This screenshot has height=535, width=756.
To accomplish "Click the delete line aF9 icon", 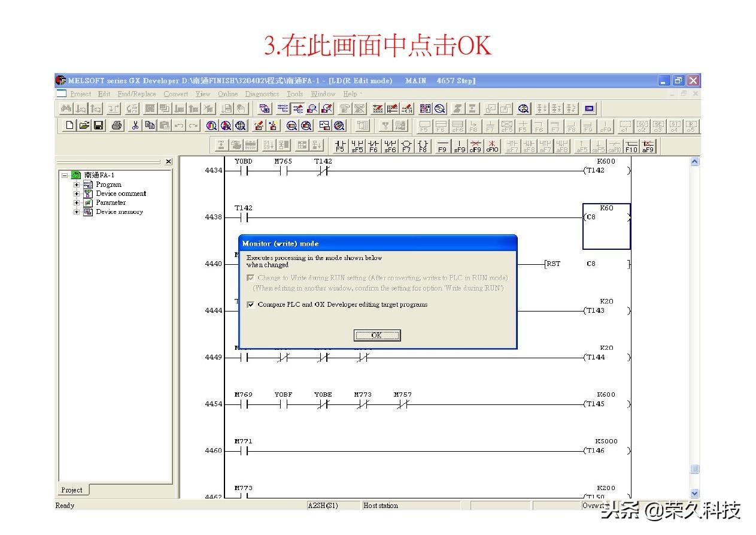I will click(x=648, y=146).
